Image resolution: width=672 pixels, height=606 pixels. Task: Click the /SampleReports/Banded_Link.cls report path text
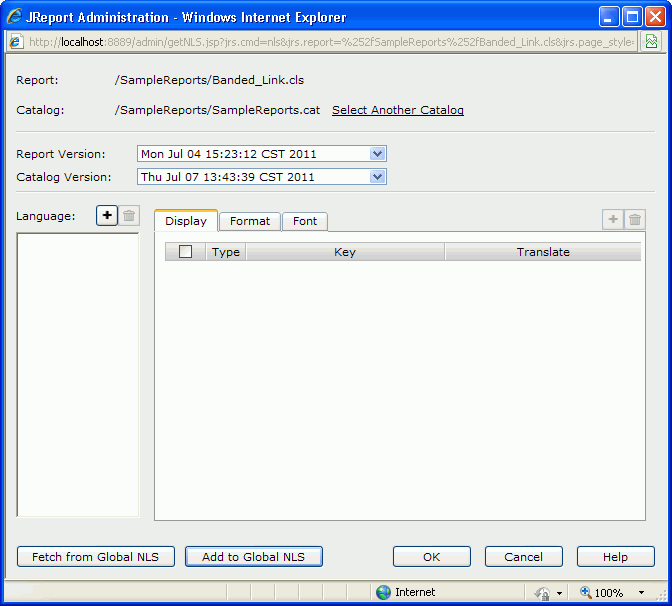209,80
